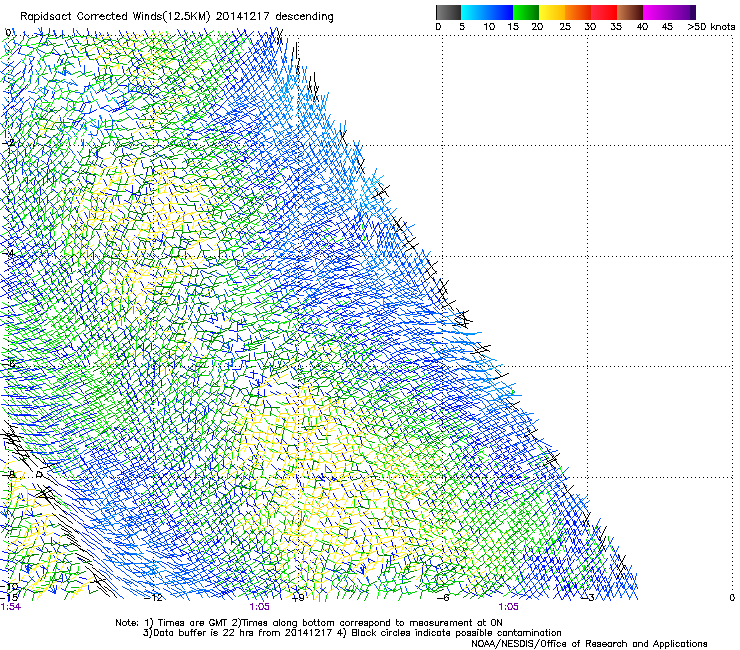This screenshot has height=650, width=740.
Task: Click the '-8' latitude axis label
Action: 8,474
